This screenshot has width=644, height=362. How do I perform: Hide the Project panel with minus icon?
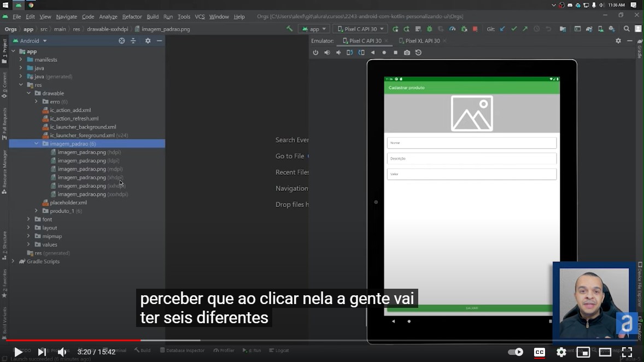[x=159, y=40]
